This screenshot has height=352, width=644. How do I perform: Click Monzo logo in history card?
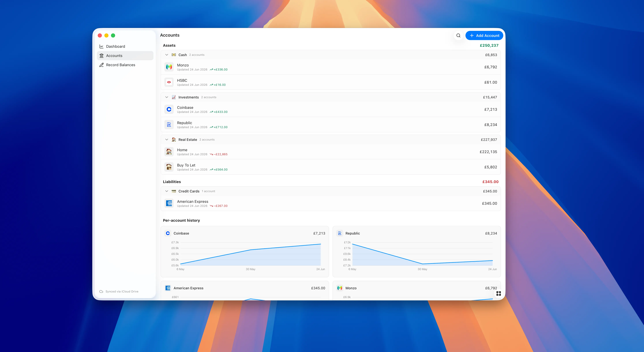coord(339,288)
